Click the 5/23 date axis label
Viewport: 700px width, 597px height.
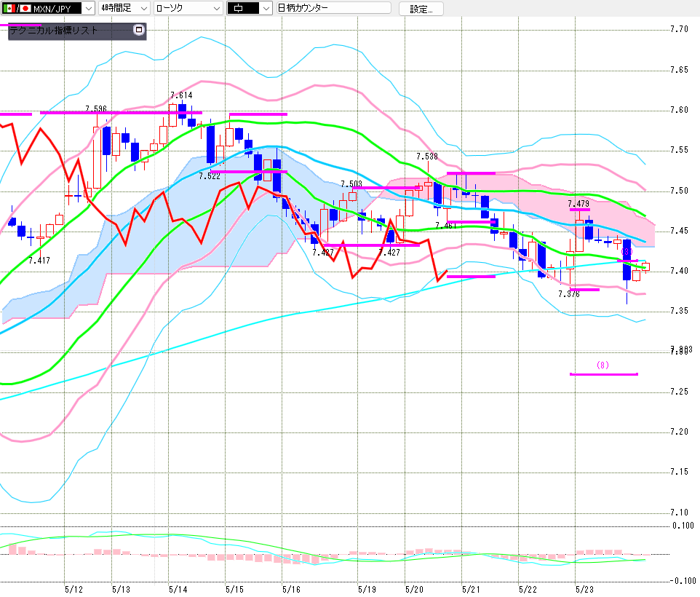click(584, 590)
